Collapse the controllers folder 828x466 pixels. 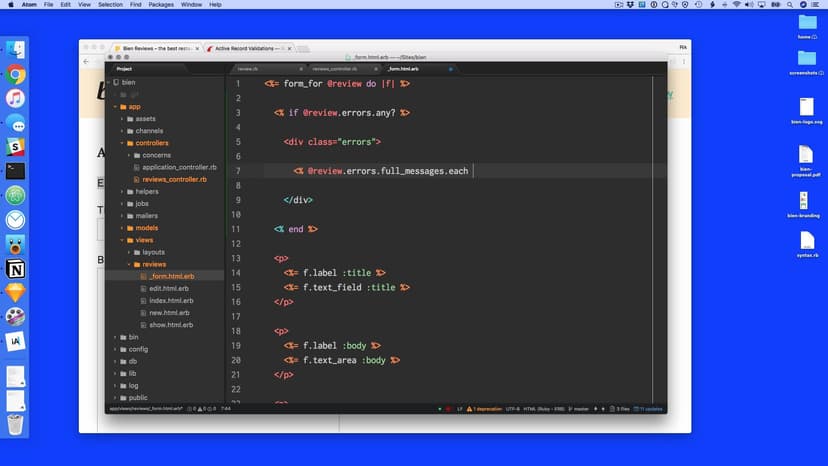click(x=122, y=143)
